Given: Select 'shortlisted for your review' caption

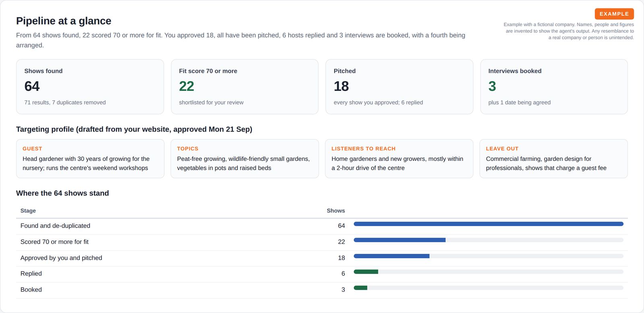Looking at the screenshot, I should (211, 103).
